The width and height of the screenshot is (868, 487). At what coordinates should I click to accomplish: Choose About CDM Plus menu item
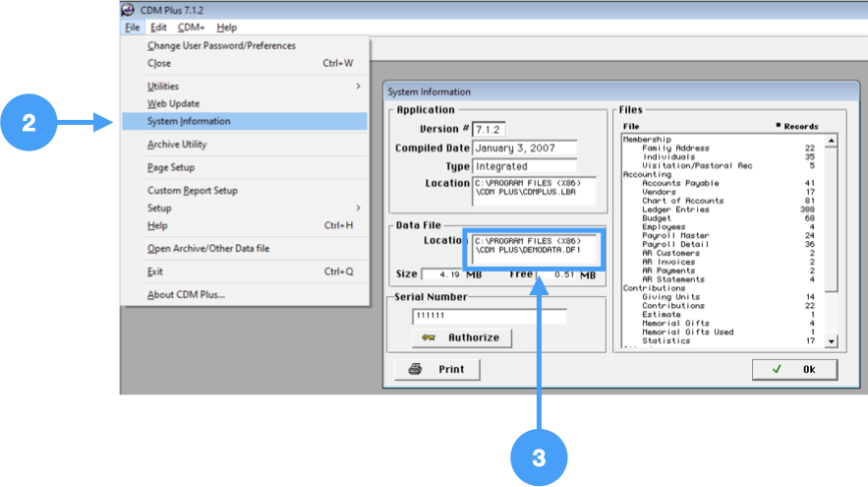click(x=186, y=294)
